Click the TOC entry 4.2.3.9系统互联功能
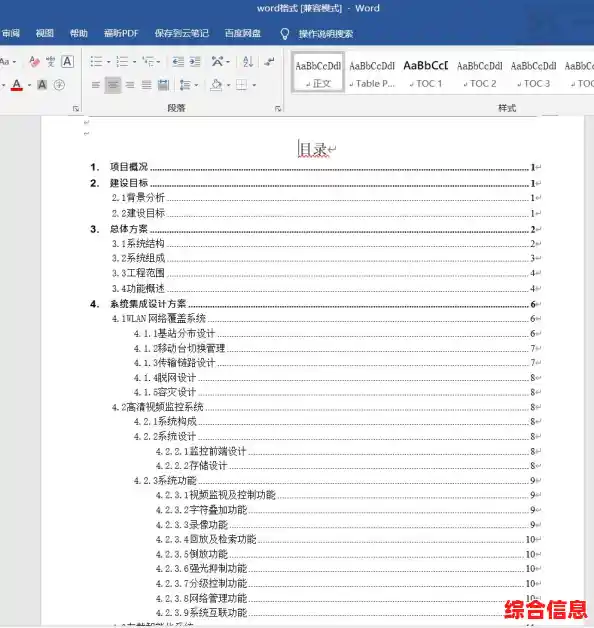This screenshot has height=628, width=594. point(201,613)
